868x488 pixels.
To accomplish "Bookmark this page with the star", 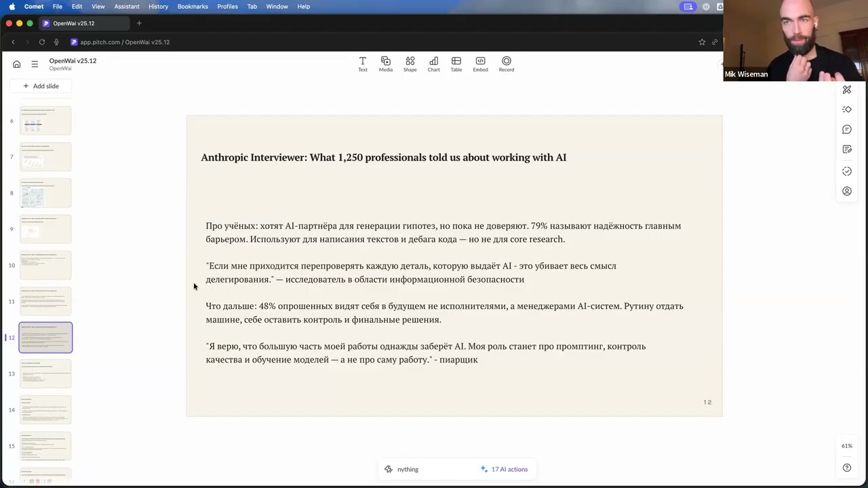I will coord(702,42).
